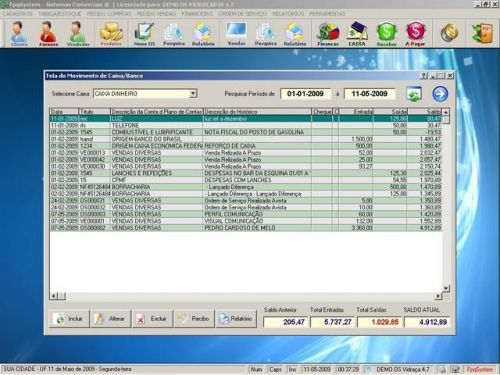Select the ORIGEM-BANCO DO BRASIL row
This screenshot has width=500, height=375.
(246, 139)
